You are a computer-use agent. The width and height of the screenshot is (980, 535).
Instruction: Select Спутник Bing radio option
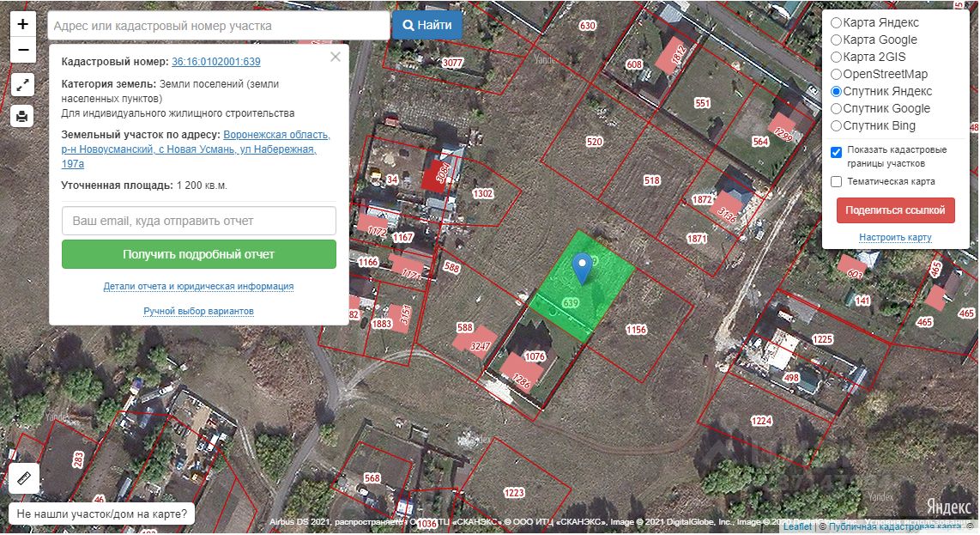(x=836, y=125)
